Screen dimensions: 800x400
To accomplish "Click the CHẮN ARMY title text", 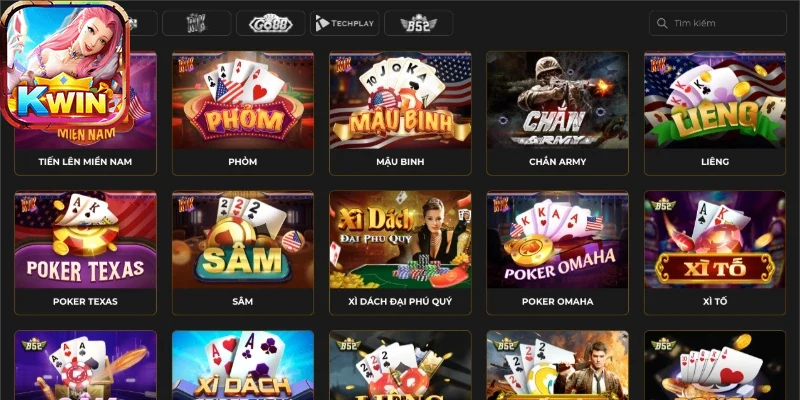I will coord(557,162).
